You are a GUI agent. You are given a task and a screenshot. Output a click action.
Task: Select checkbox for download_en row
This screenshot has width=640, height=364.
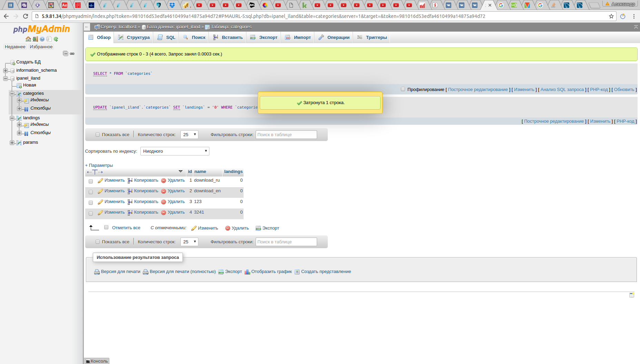(x=91, y=192)
